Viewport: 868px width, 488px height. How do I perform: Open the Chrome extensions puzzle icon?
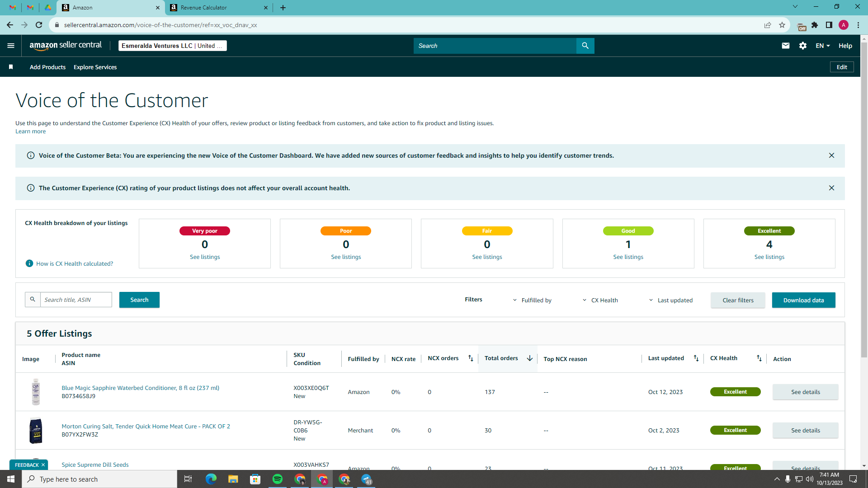815,25
